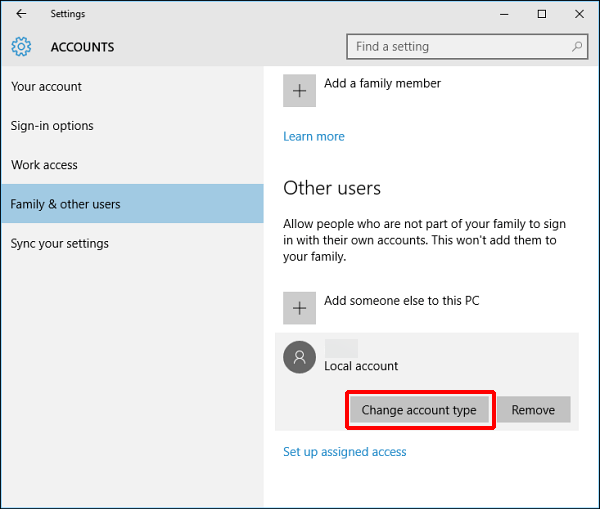This screenshot has width=600, height=509.
Task: Go to Sign-in options
Action: [52, 126]
